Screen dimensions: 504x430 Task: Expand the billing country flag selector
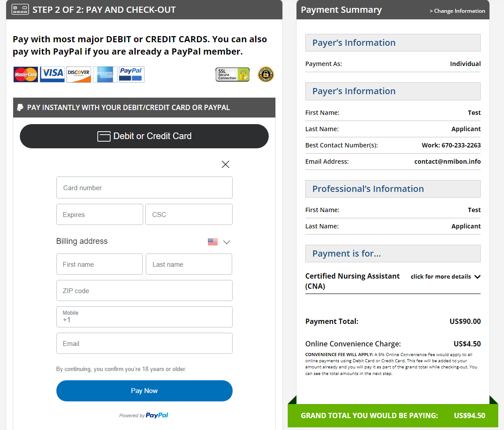click(x=219, y=242)
